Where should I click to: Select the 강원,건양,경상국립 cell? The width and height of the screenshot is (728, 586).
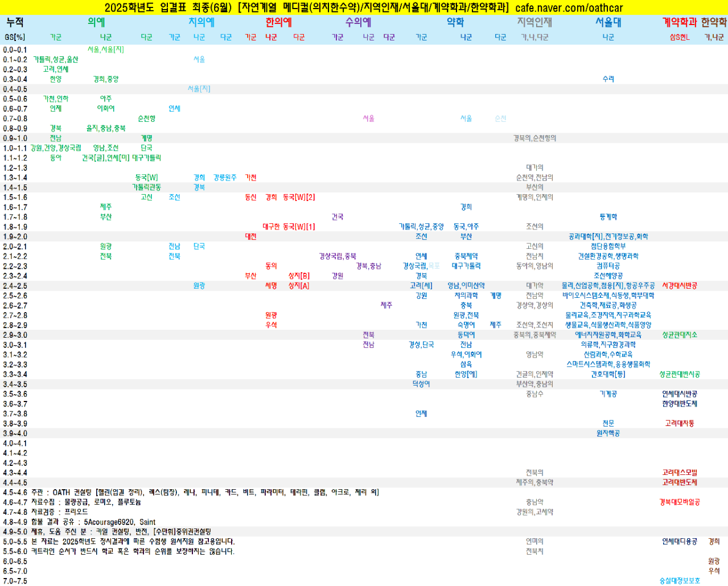pos(56,147)
